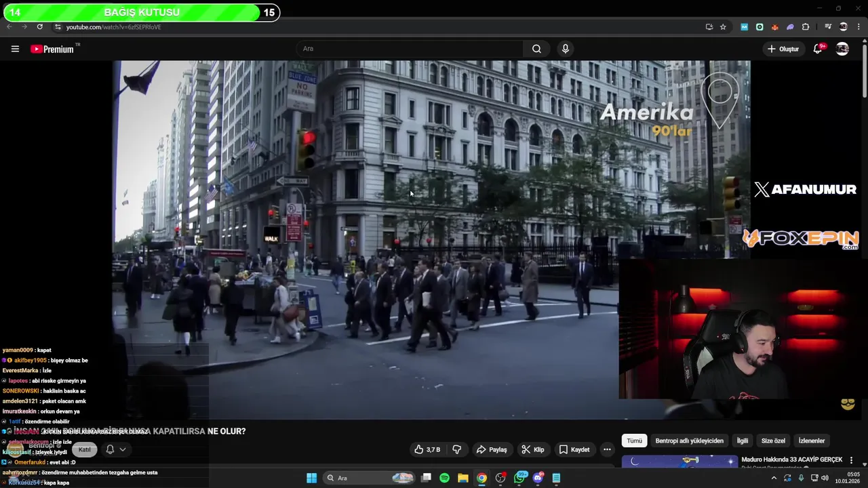Screen dimensions: 868x488
Task: Open options for Maduro Hakkında video
Action: pos(852,460)
